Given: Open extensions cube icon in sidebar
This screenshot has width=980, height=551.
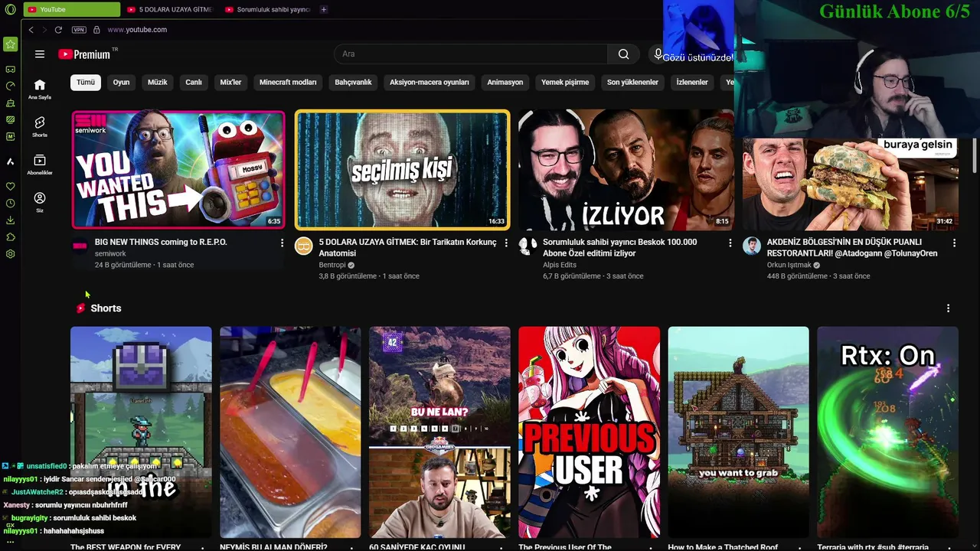Looking at the screenshot, I should coord(10,237).
